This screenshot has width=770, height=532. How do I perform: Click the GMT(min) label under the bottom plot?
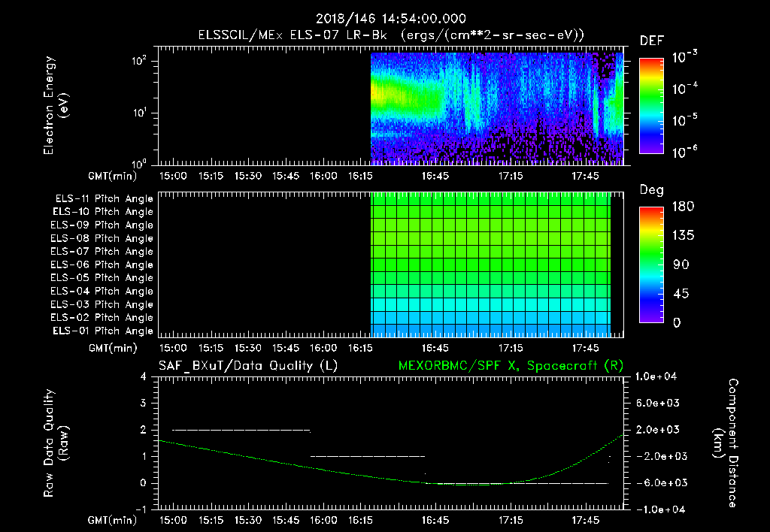[113, 520]
